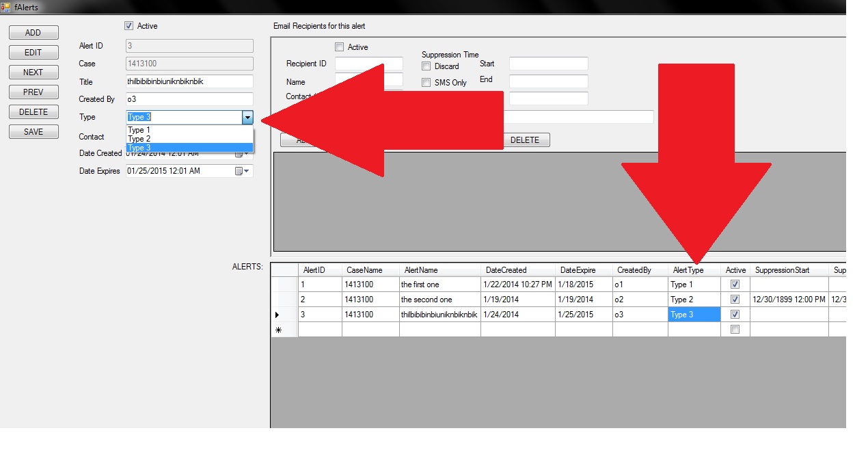
Task: Toggle Active checkbox in 'the first one' row
Action: (x=735, y=285)
